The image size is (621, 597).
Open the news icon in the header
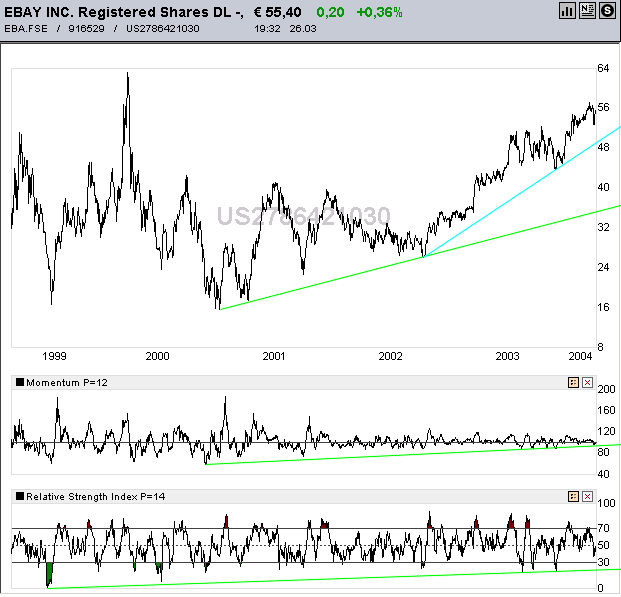(587, 11)
